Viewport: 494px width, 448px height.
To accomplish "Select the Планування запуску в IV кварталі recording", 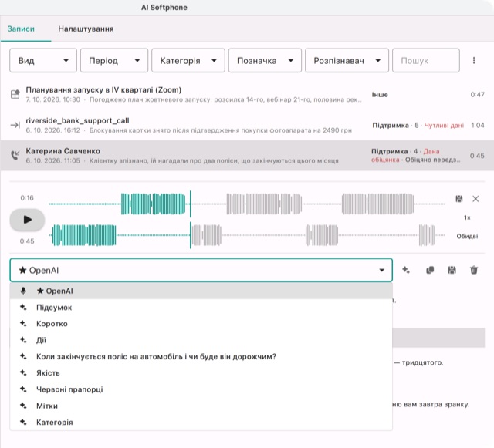I will pyautogui.click(x=247, y=94).
